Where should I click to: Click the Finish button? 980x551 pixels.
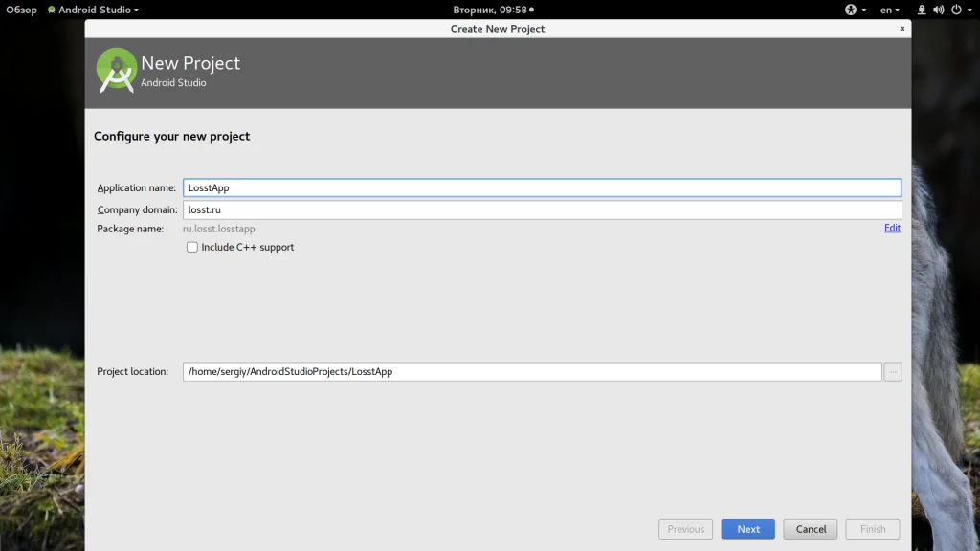[873, 529]
